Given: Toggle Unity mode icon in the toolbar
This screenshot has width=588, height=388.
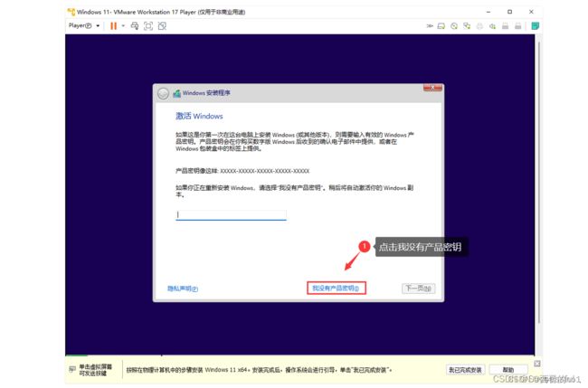Looking at the screenshot, I should click(162, 26).
